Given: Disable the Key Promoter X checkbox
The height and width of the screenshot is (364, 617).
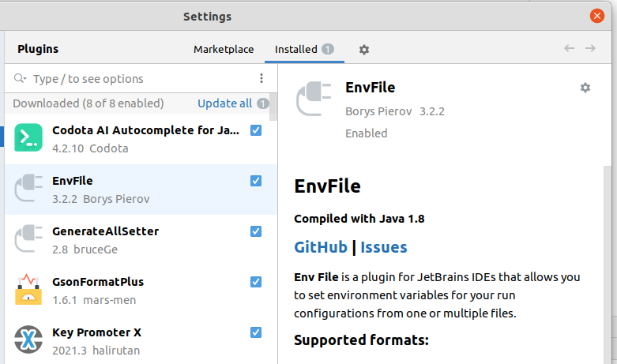Looking at the screenshot, I should 256,332.
